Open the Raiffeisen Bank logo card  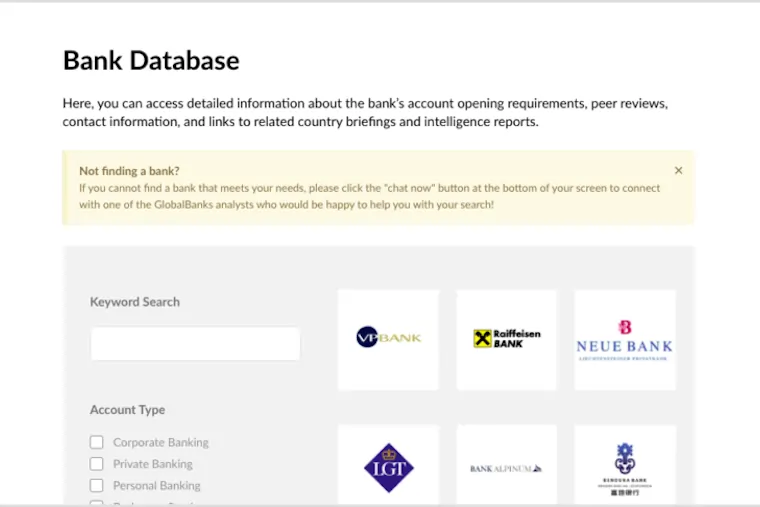[507, 340]
